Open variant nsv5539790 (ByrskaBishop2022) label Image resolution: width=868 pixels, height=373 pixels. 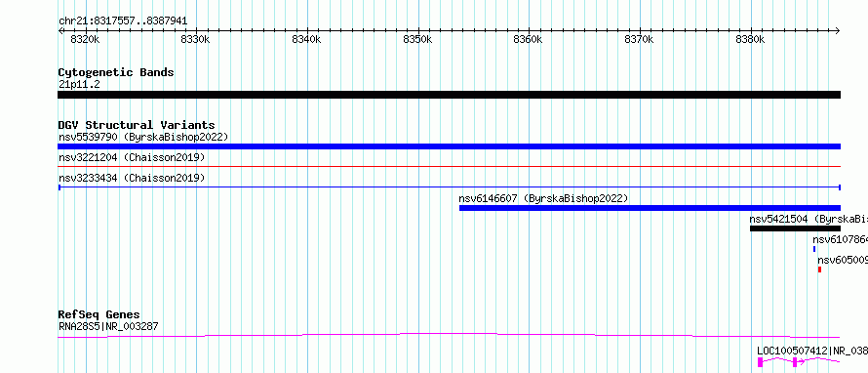[143, 137]
